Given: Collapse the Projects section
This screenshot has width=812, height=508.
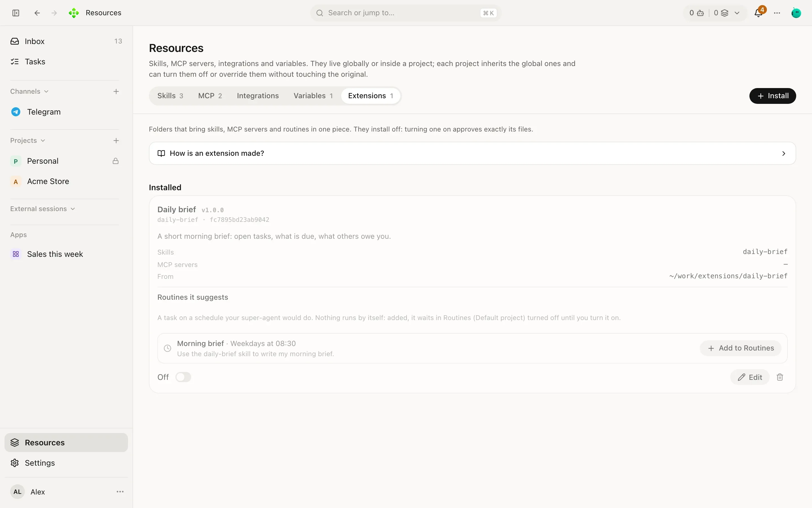Looking at the screenshot, I should pos(28,141).
